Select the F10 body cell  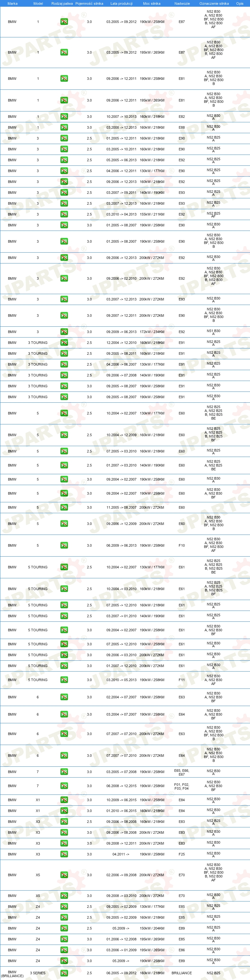tap(182, 545)
